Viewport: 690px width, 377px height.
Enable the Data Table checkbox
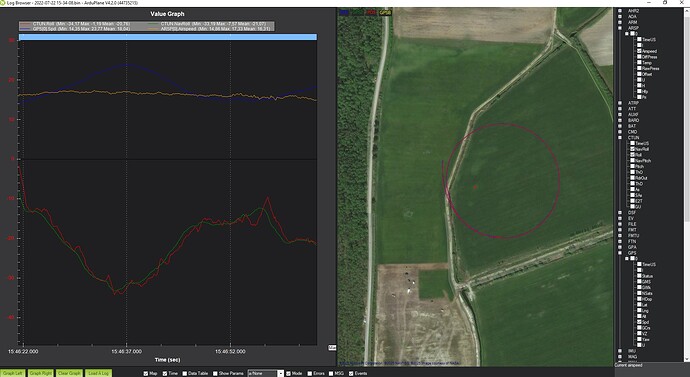click(x=185, y=373)
